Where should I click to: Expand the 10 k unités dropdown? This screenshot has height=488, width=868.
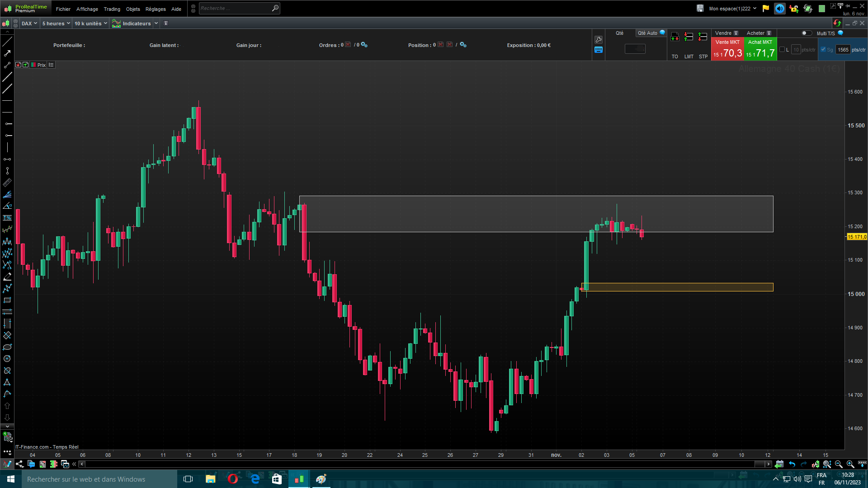(90, 23)
